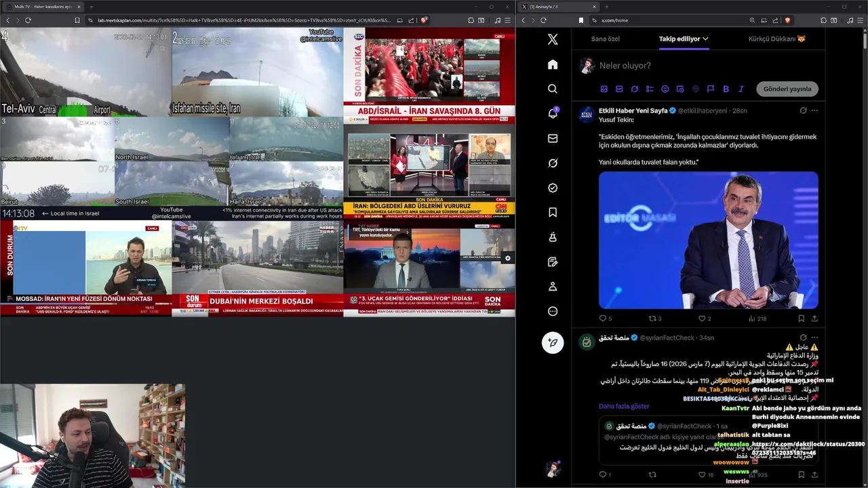Bookmark the Etkili Haber post
868x488 pixels.
[801, 319]
